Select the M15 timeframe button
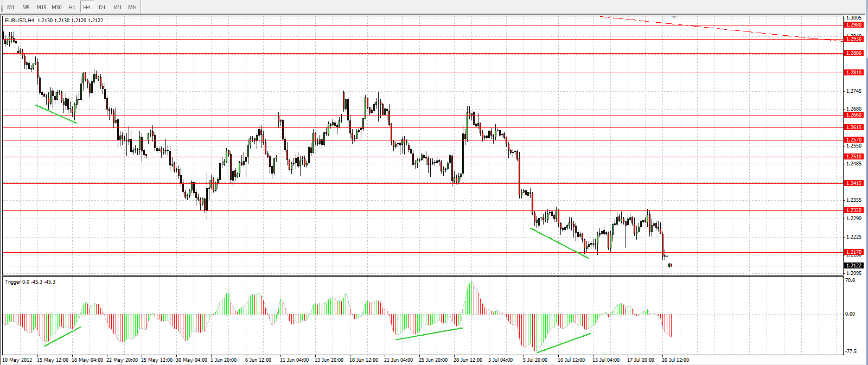The width and height of the screenshot is (868, 365). (41, 7)
